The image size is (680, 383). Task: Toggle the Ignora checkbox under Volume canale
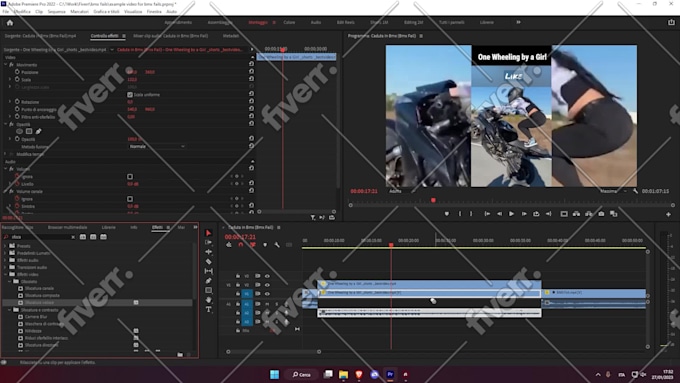130,199
